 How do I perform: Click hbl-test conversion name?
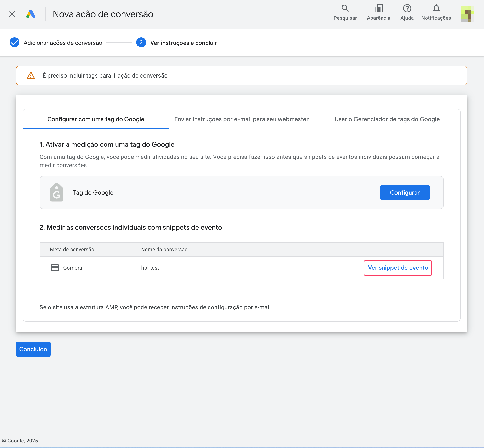(x=150, y=268)
